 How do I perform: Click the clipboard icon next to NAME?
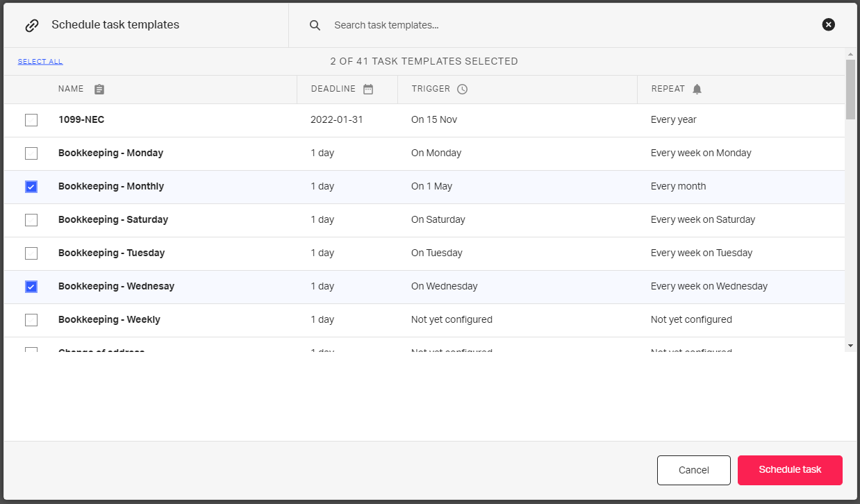point(99,90)
